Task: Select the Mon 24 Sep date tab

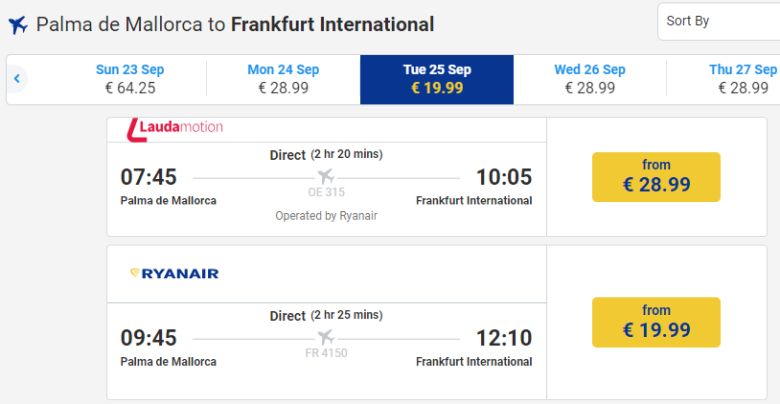Action: pos(283,79)
